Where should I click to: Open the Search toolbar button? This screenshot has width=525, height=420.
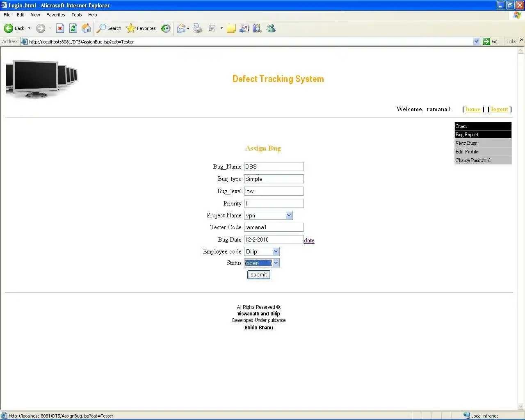(x=109, y=28)
